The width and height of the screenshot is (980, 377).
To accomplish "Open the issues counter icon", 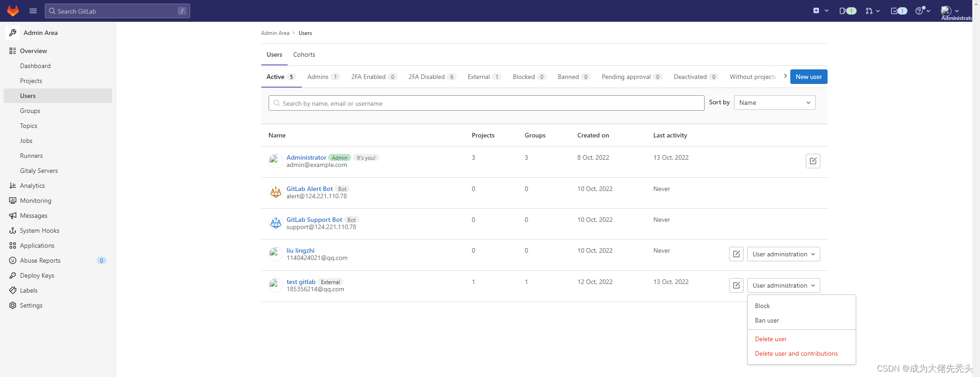I will [x=848, y=11].
